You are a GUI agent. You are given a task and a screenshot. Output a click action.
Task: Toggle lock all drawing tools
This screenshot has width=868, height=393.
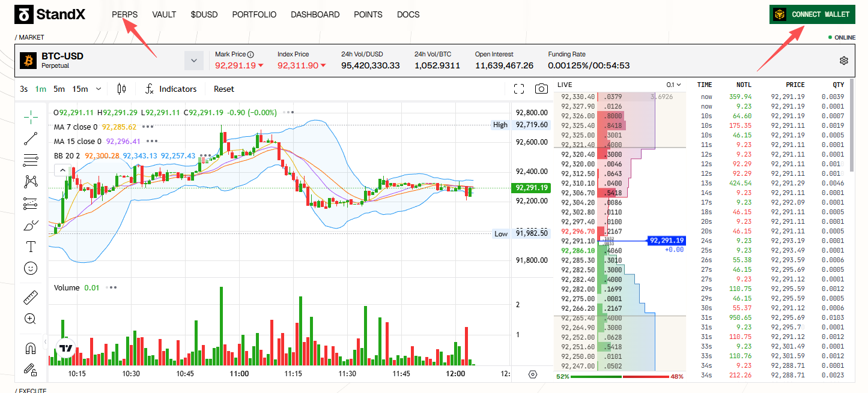pyautogui.click(x=31, y=370)
